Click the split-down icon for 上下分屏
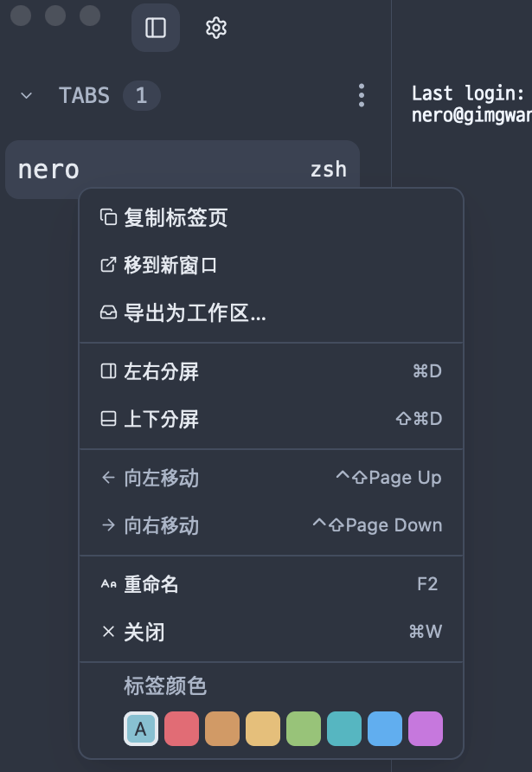The width and height of the screenshot is (532, 772). coord(108,419)
